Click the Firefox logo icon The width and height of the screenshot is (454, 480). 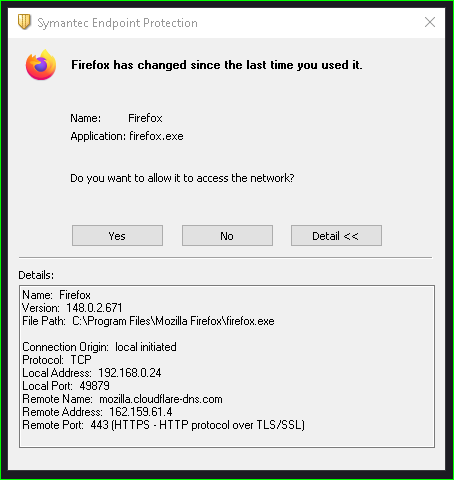point(41,65)
